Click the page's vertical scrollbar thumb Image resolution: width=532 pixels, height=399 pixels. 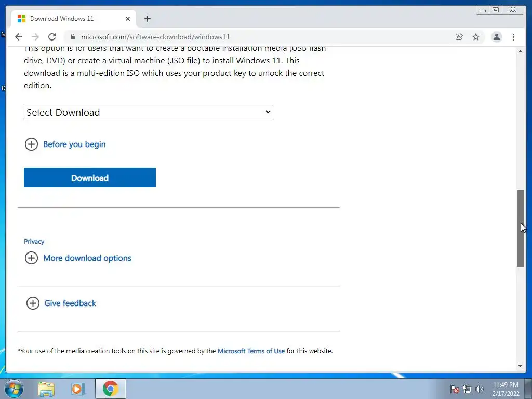click(520, 228)
